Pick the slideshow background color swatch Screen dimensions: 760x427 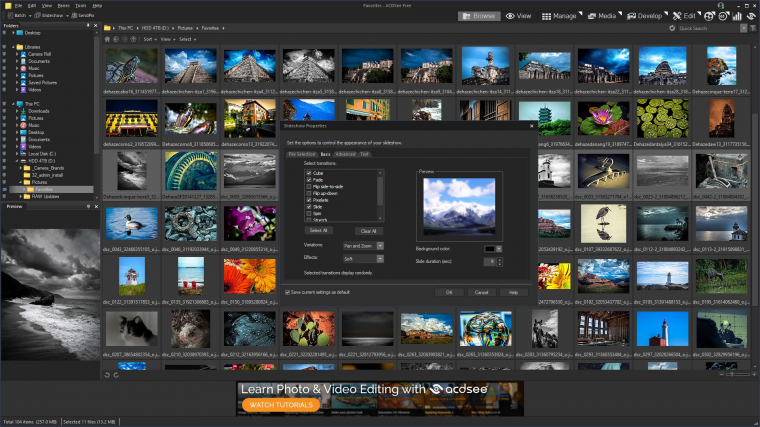491,248
